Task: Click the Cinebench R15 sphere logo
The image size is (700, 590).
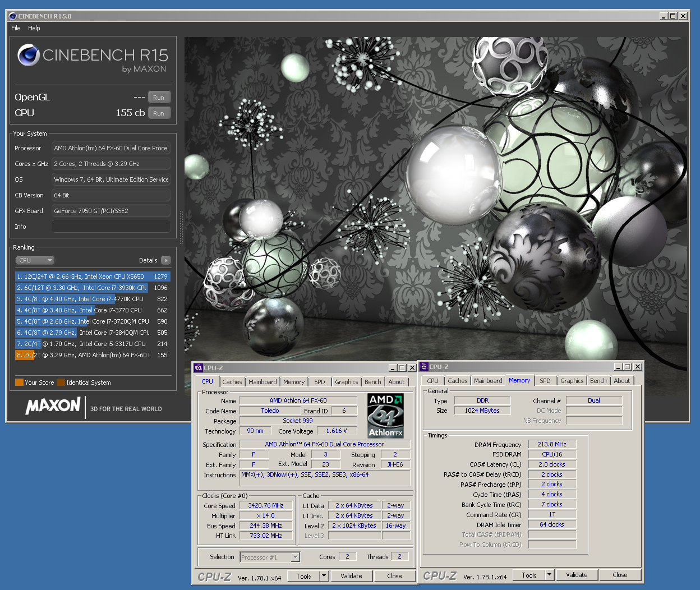Action: (28, 55)
